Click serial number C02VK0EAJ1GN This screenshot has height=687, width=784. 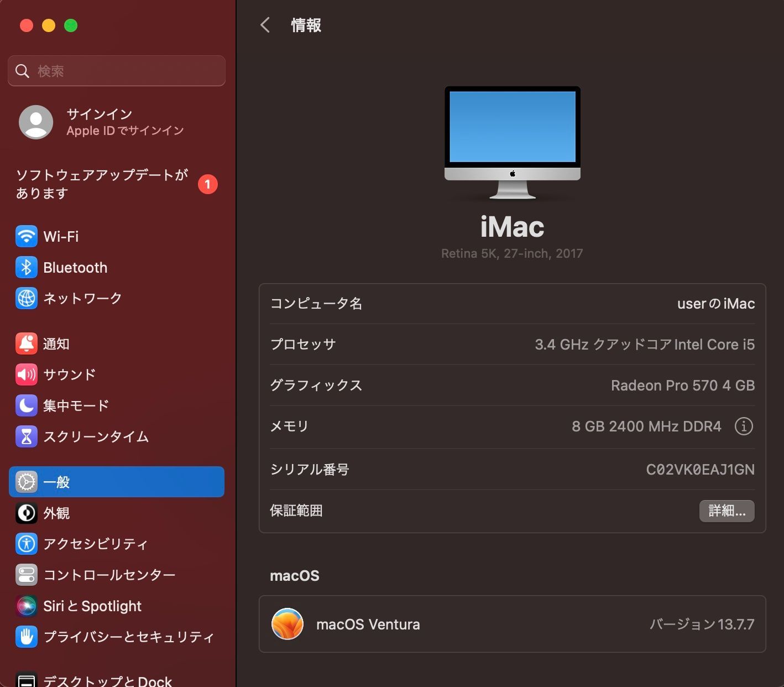click(701, 470)
